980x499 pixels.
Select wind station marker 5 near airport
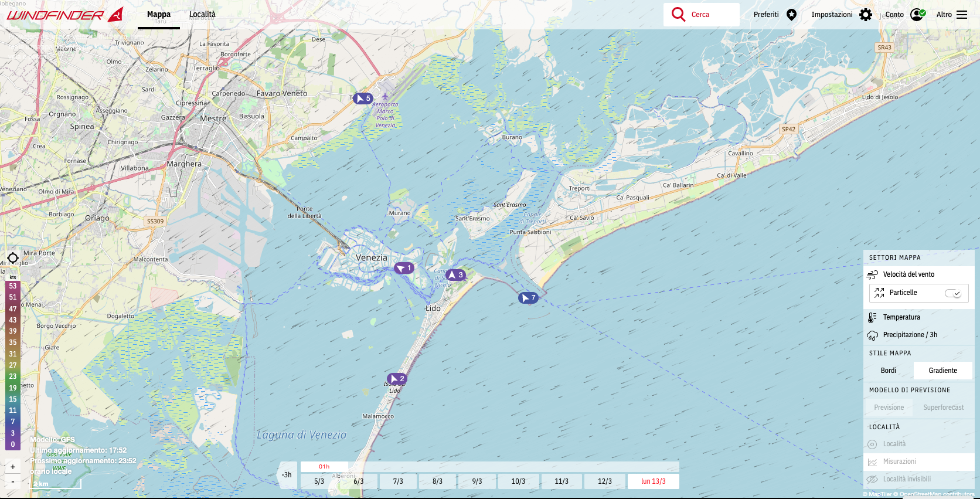363,99
